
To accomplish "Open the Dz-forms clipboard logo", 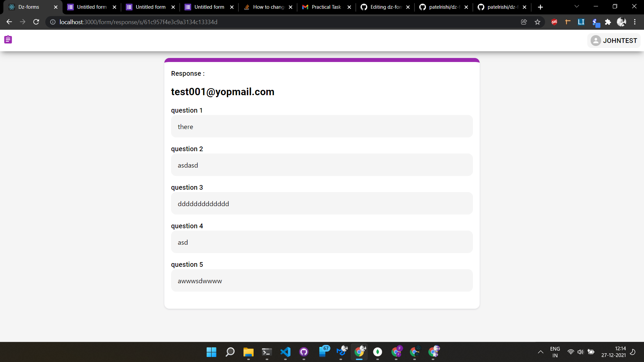I will tap(8, 39).
